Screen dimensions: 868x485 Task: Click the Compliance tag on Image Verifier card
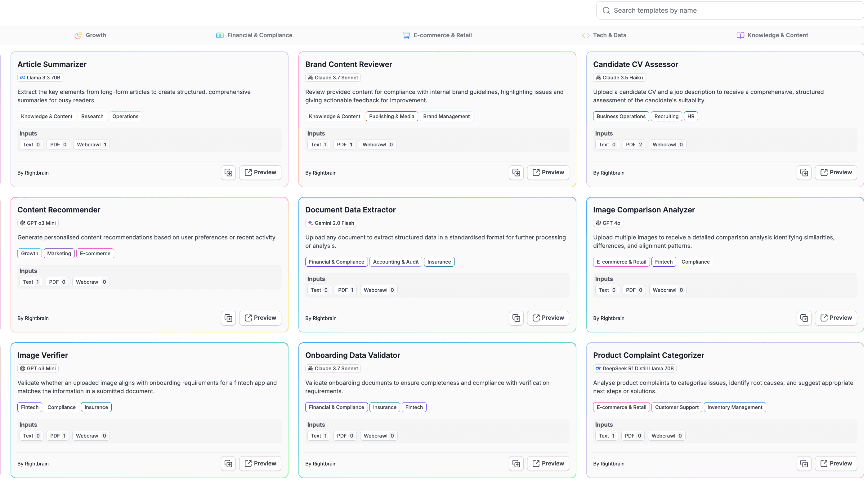click(x=62, y=407)
